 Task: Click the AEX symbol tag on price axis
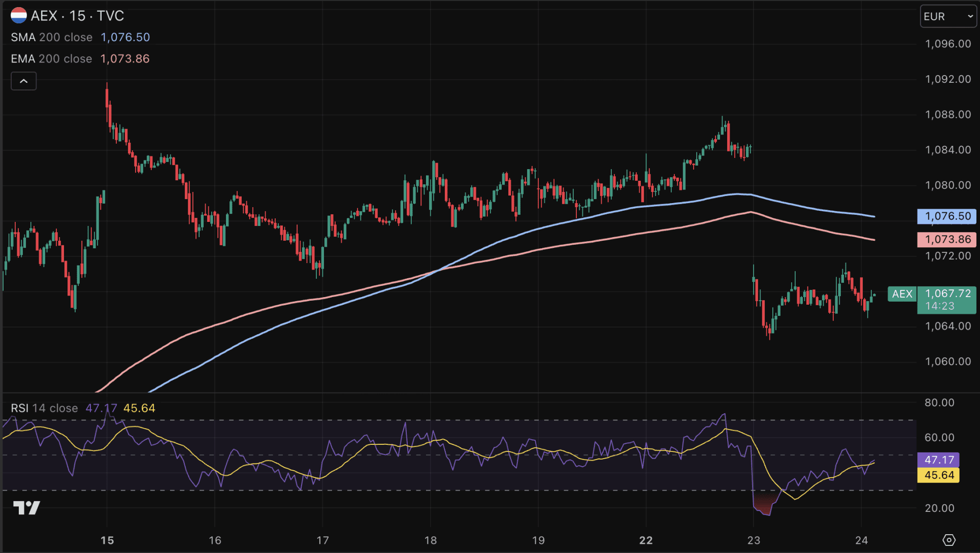902,294
